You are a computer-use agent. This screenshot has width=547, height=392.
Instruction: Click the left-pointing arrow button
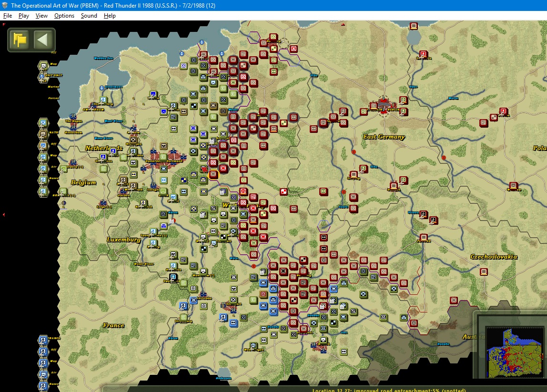coord(43,40)
